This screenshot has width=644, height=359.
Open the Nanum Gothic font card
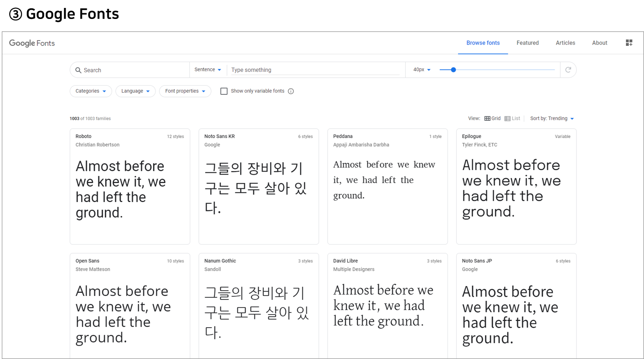click(259, 306)
